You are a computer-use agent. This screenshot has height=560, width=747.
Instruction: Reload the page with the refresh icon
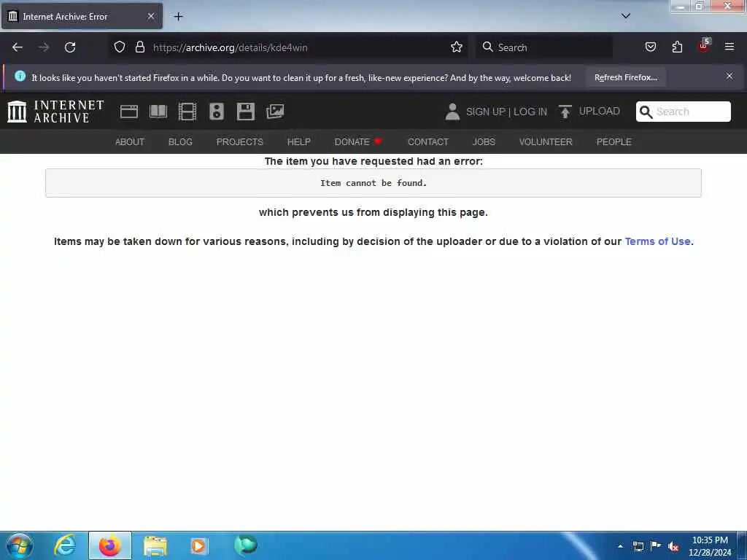(70, 47)
